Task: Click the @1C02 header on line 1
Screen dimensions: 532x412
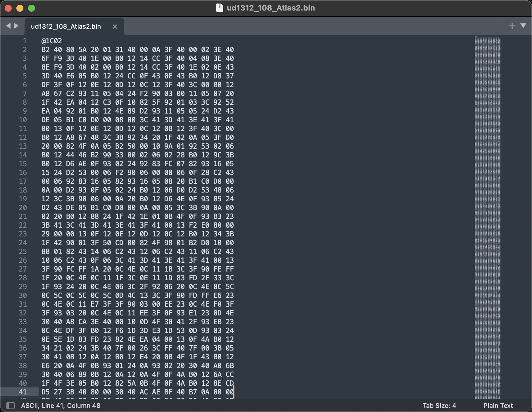Action: coord(51,41)
